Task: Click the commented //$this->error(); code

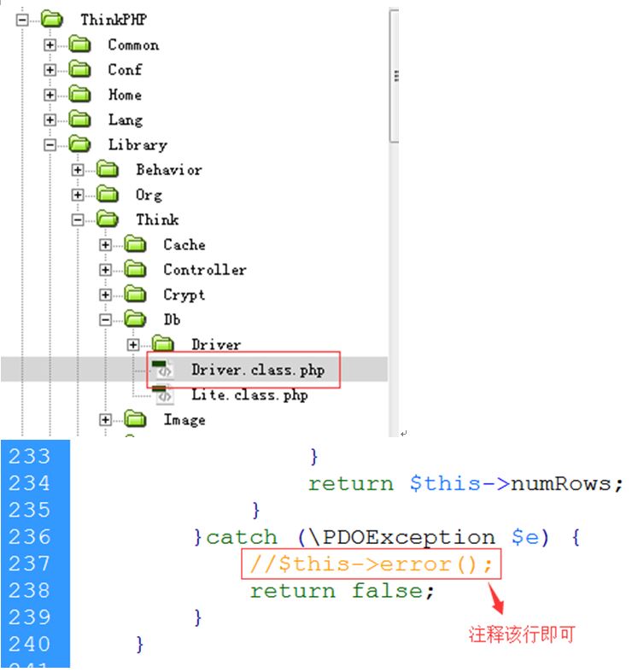Action: click(372, 564)
